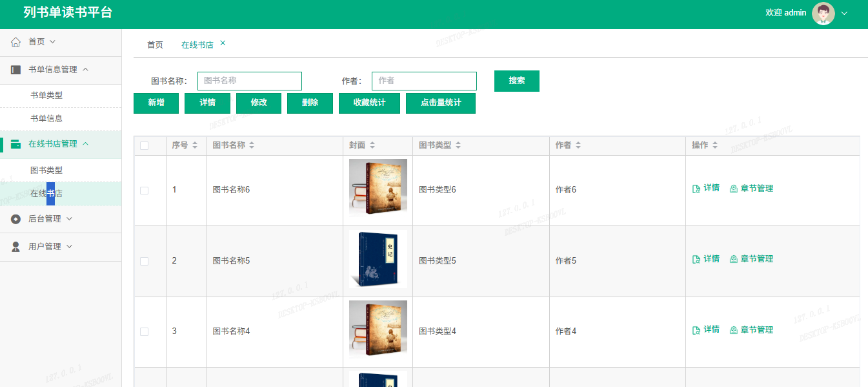
Task: Open 在线书店 in the sidebar
Action: point(46,194)
